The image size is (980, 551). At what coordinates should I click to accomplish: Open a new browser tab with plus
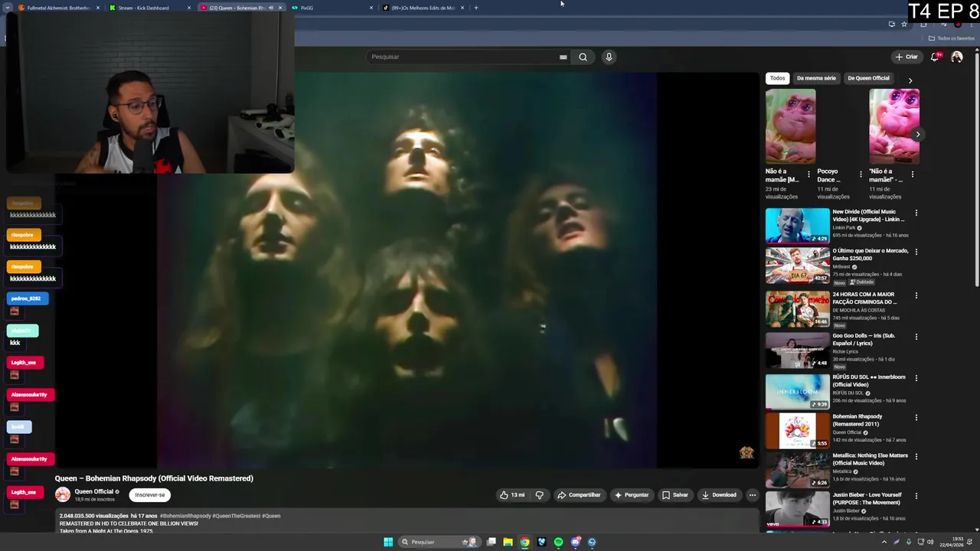475,8
